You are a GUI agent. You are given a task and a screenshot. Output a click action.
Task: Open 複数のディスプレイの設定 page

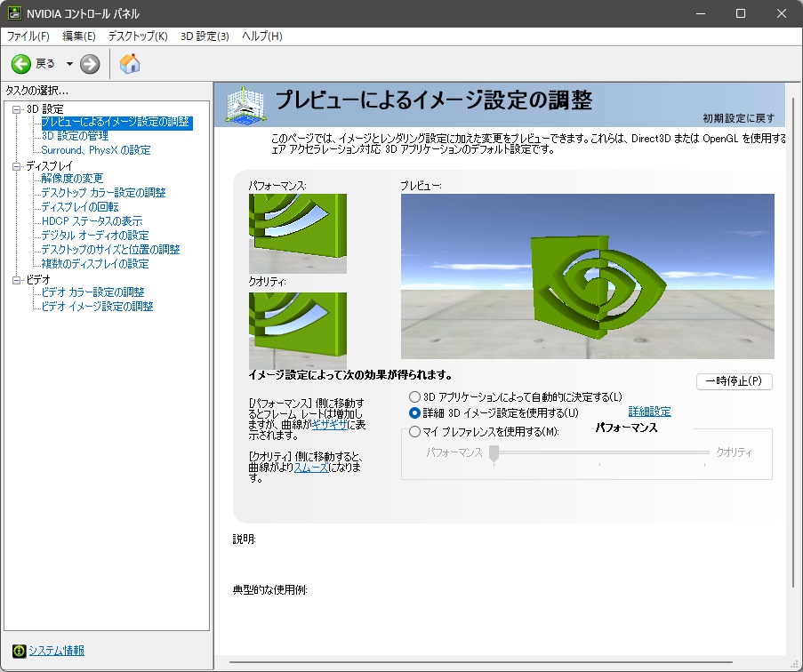95,264
